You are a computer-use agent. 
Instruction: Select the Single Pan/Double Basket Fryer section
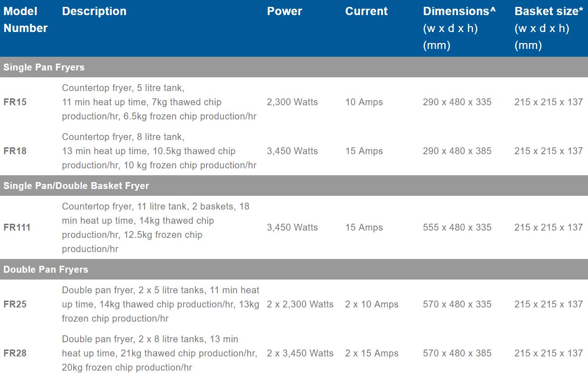tap(76, 186)
